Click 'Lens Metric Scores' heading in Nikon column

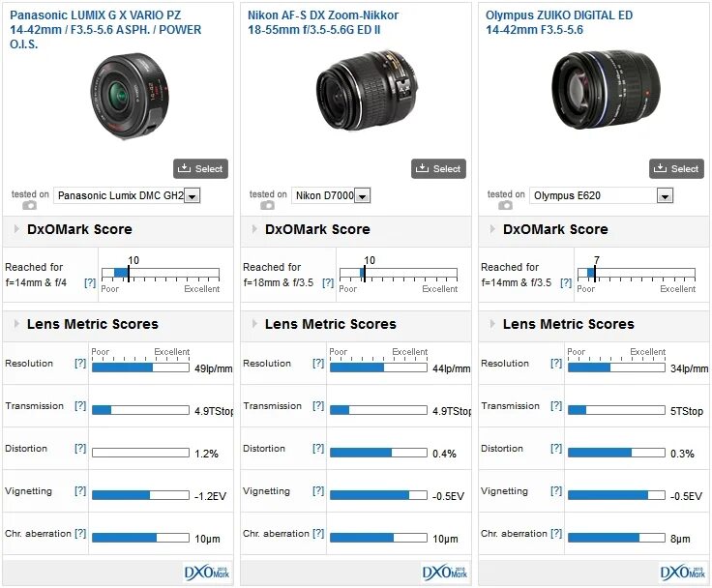click(x=331, y=324)
